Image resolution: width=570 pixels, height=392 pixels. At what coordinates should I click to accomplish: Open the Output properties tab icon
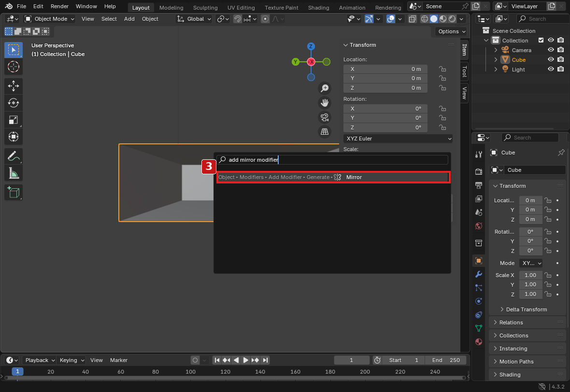[479, 185]
